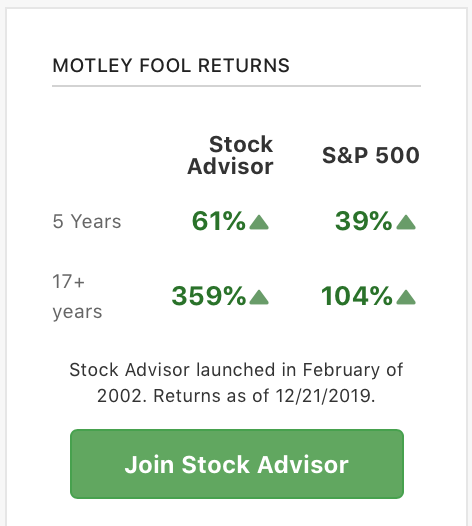
Task: Click the up triangle beside 61%
Action: click(x=259, y=222)
